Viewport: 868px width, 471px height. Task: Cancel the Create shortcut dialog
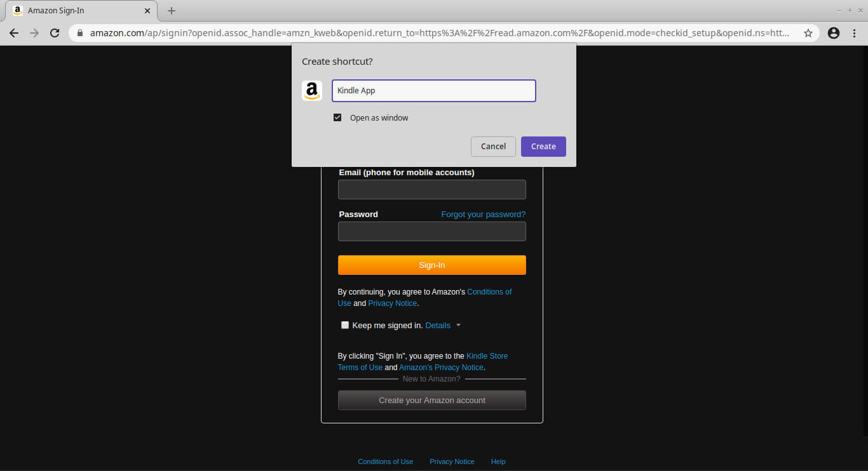pos(493,146)
